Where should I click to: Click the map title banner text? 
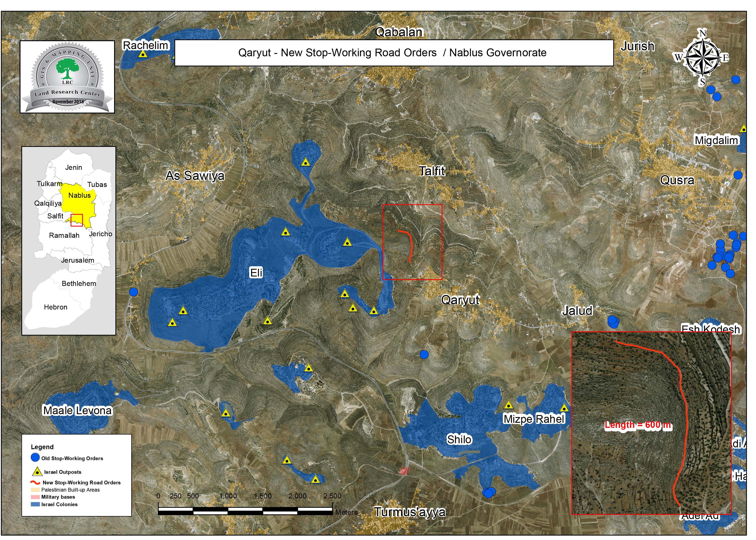392,53
